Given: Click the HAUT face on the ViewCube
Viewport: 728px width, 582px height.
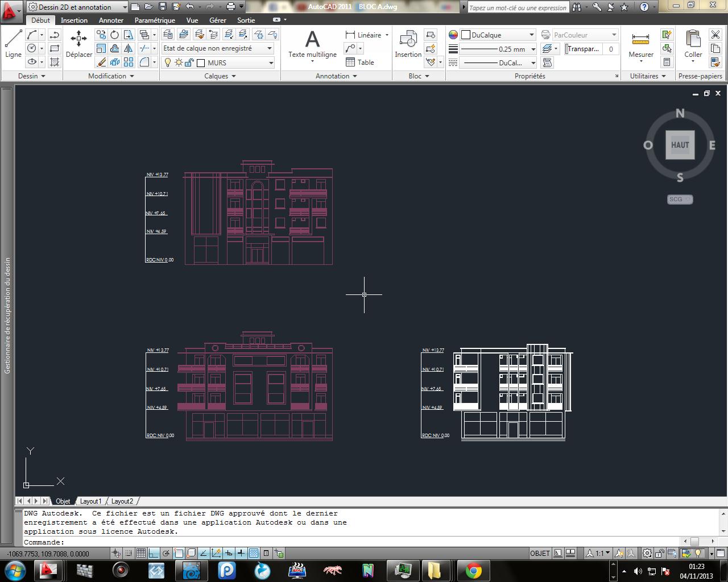Looking at the screenshot, I should [x=680, y=145].
